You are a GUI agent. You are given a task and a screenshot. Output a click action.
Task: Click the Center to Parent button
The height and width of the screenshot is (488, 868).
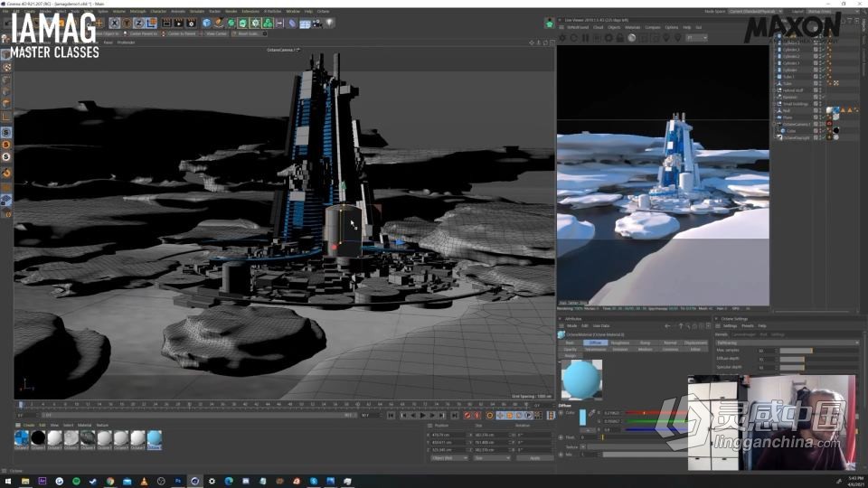click(x=181, y=33)
